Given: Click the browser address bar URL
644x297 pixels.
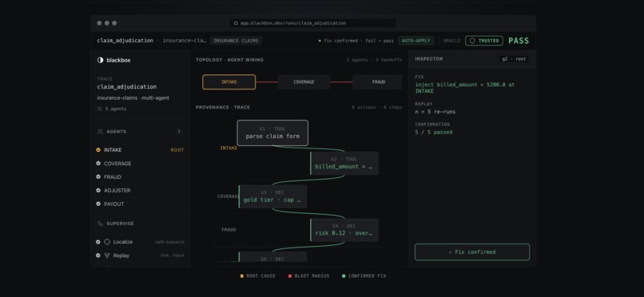Looking at the screenshot, I should pyautogui.click(x=312, y=23).
